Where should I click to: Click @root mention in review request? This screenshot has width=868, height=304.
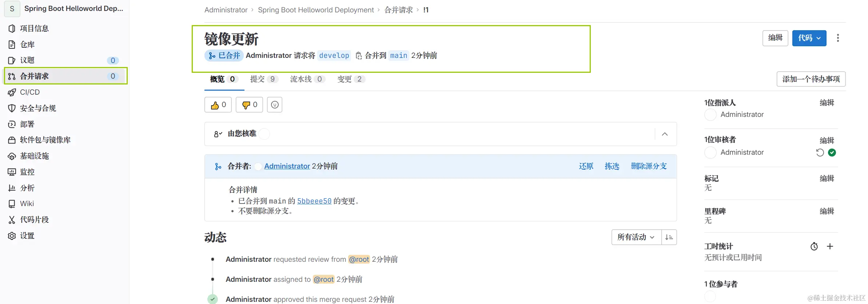[x=359, y=259]
